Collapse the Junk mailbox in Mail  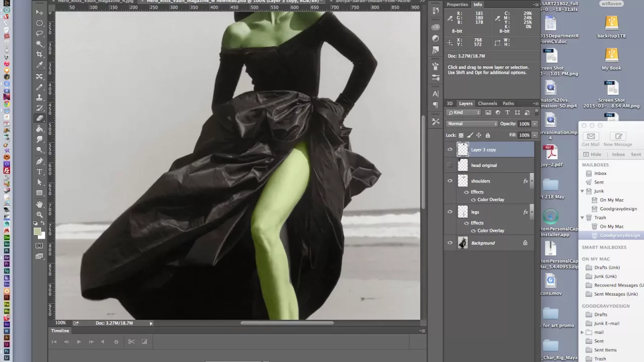[x=583, y=191]
